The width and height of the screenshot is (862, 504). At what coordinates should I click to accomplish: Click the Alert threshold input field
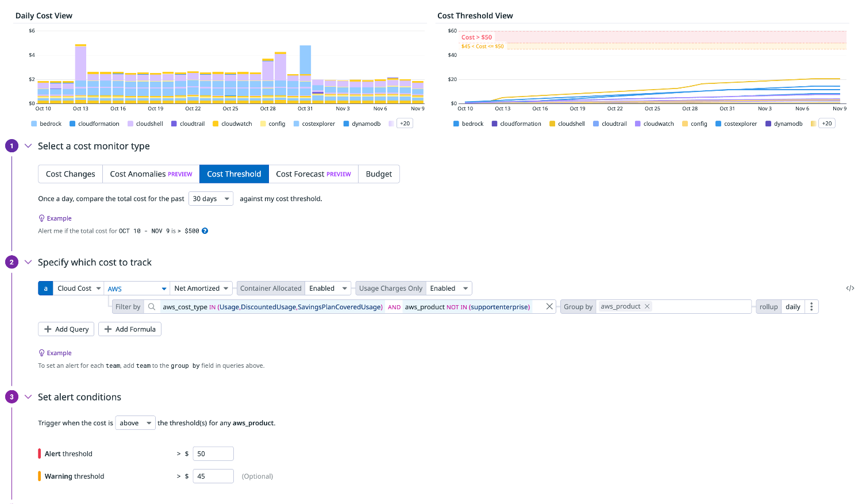click(x=213, y=454)
